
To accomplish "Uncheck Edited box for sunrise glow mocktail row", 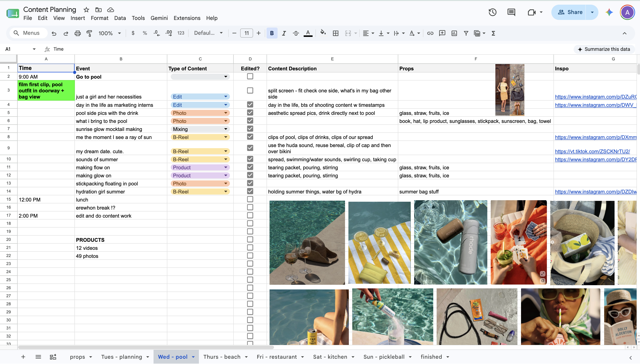I will (x=250, y=128).
